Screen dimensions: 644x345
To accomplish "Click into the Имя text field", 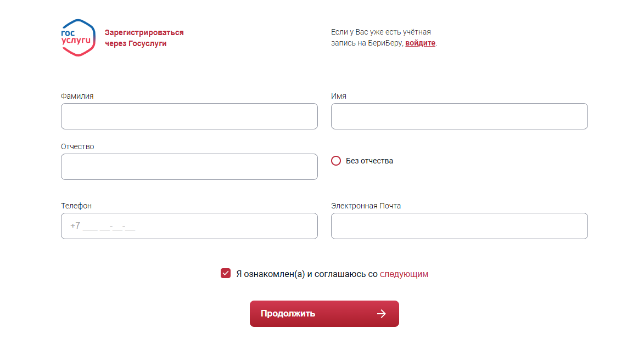I will [x=459, y=116].
